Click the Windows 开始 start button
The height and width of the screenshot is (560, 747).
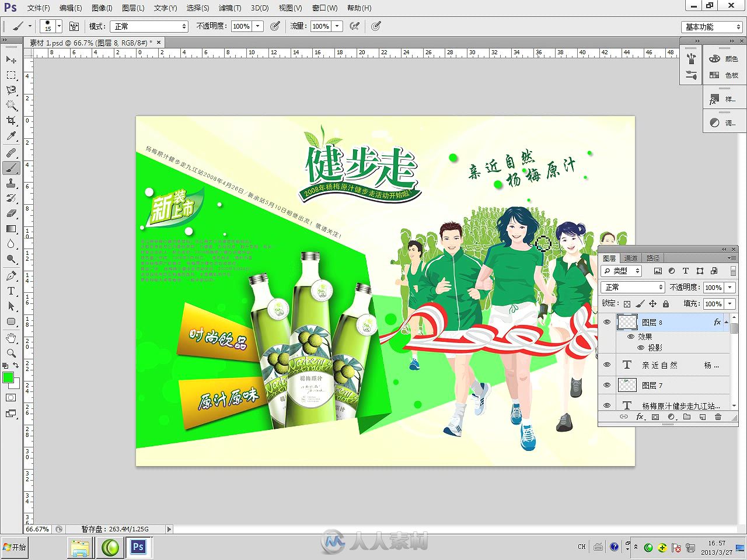(15, 547)
